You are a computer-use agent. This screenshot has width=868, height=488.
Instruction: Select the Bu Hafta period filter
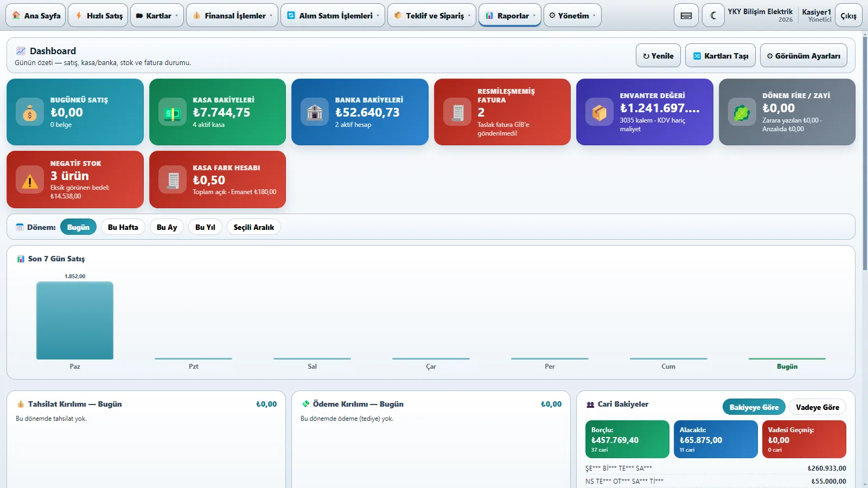point(123,227)
